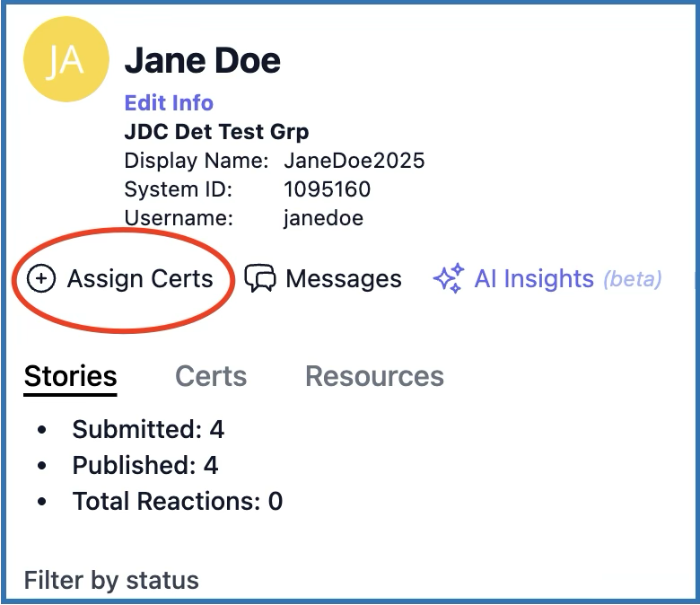Click the username value janedoe
The height and width of the screenshot is (605, 700).
tap(323, 217)
